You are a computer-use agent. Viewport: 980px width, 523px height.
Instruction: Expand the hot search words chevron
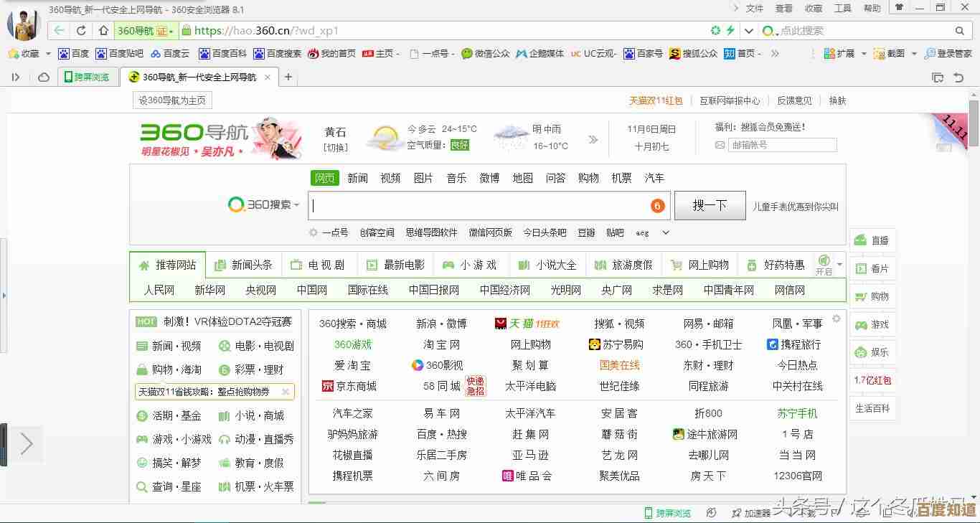click(666, 232)
